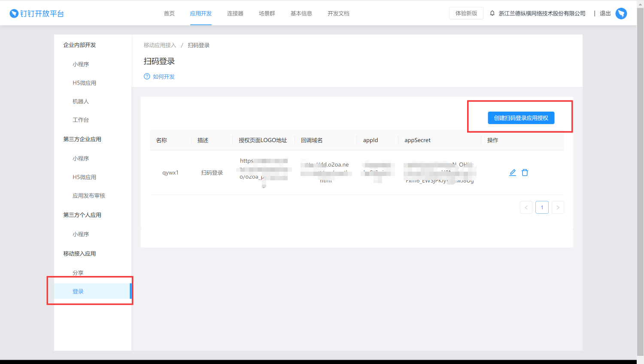Click the 体验新版 button
644x364 pixels.
466,13
